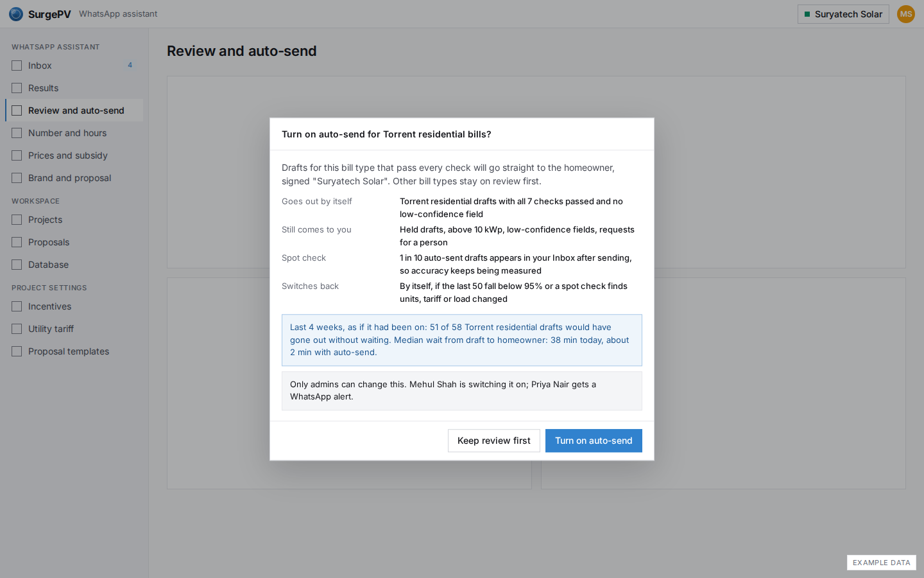Click the EXAMPLE DATA tag
The width and height of the screenshot is (924, 578).
point(882,563)
